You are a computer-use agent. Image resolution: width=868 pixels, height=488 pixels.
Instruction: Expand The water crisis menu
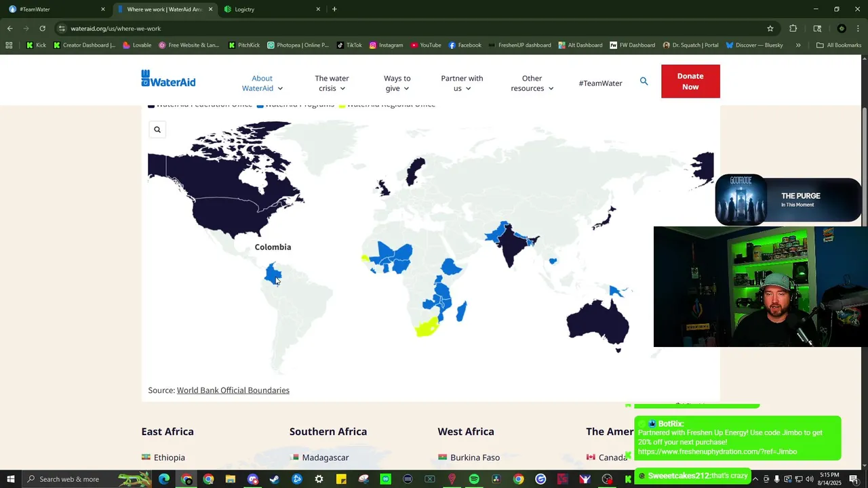pos(332,83)
